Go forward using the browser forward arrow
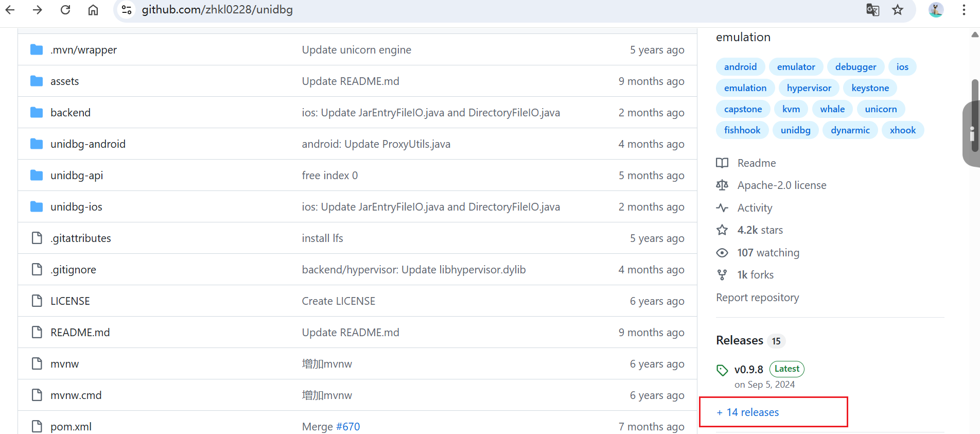 pos(37,10)
